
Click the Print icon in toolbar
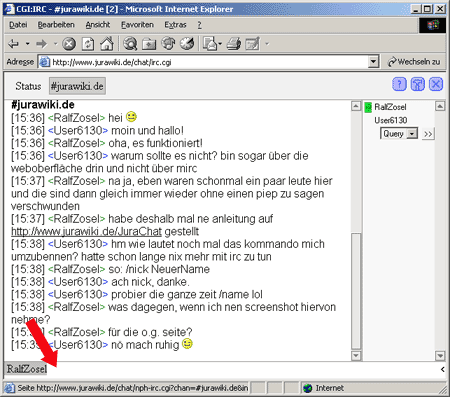[x=234, y=44]
